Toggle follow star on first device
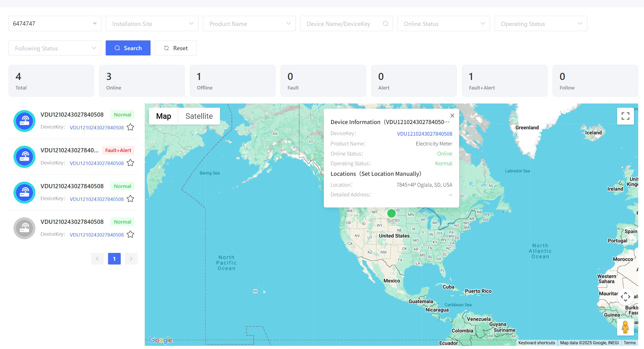644x349 pixels. pyautogui.click(x=130, y=128)
